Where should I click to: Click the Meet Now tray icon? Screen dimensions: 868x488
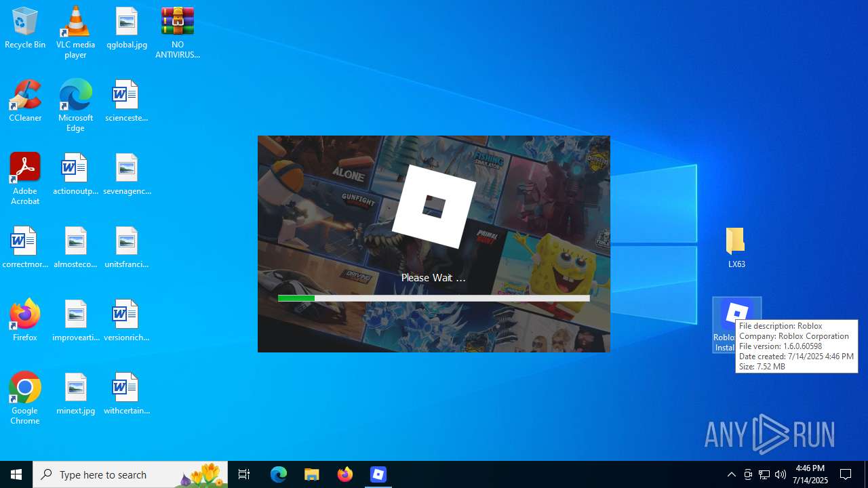tap(748, 474)
